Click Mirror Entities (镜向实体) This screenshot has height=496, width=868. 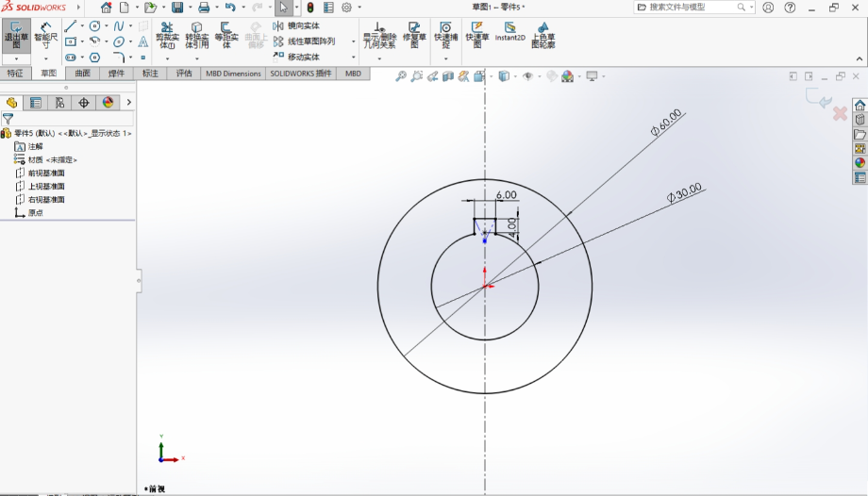pyautogui.click(x=296, y=26)
